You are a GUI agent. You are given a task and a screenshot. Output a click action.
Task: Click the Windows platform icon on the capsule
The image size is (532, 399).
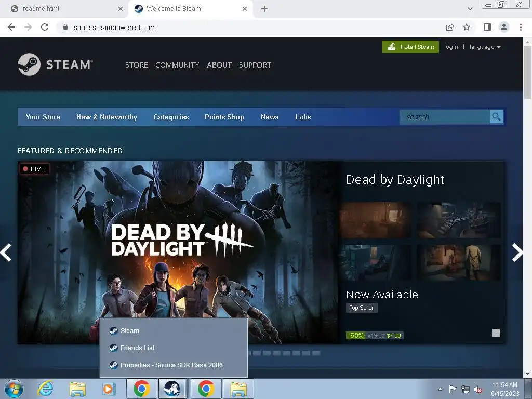click(496, 333)
